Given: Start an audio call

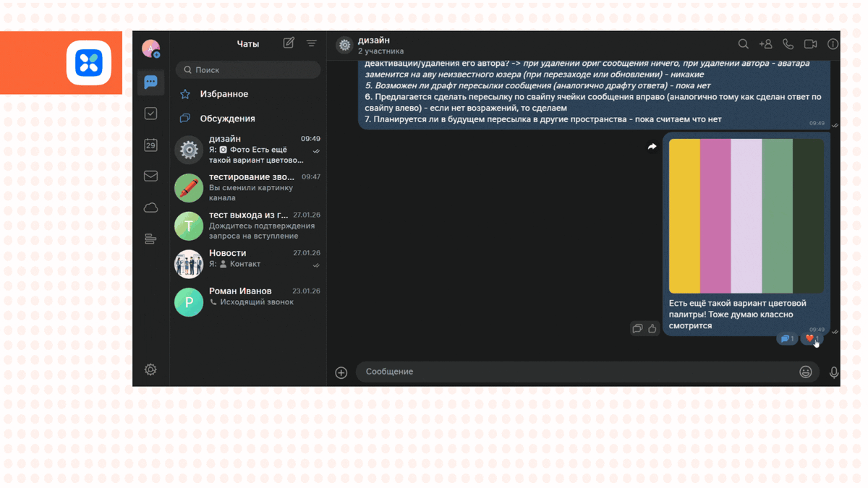Looking at the screenshot, I should [x=788, y=45].
